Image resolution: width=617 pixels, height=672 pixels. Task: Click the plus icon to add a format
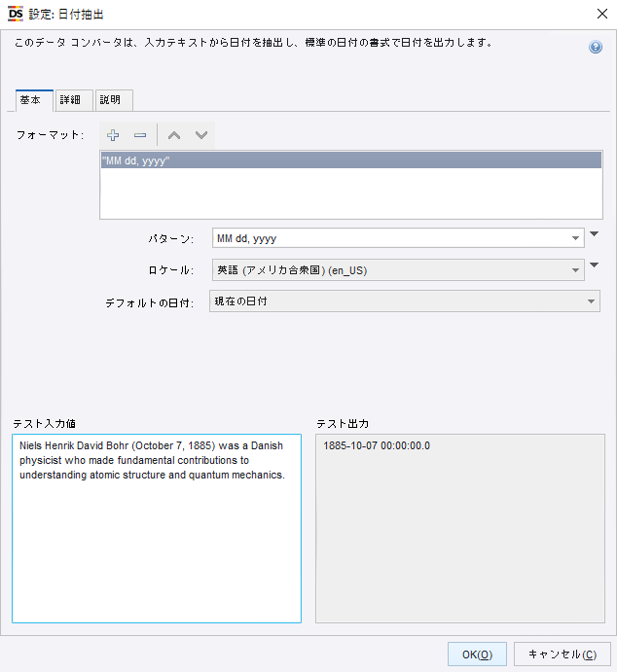click(113, 135)
